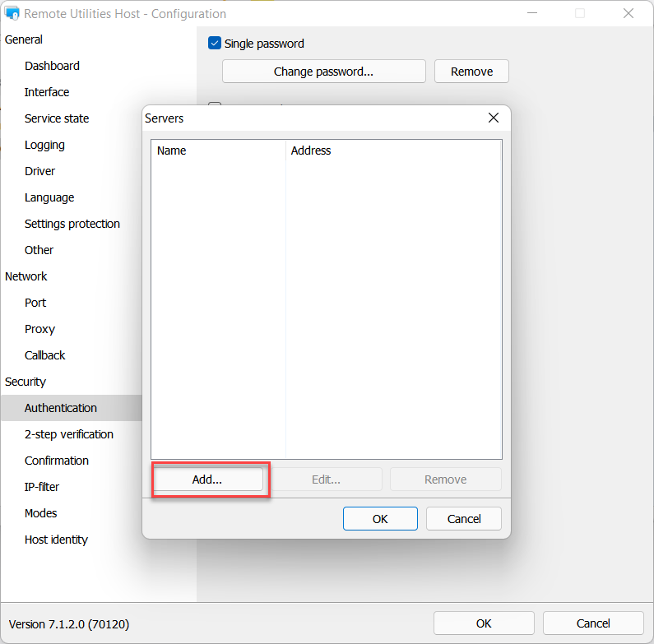This screenshot has height=644, width=654.
Task: Open the Dashboard settings page
Action: point(52,66)
